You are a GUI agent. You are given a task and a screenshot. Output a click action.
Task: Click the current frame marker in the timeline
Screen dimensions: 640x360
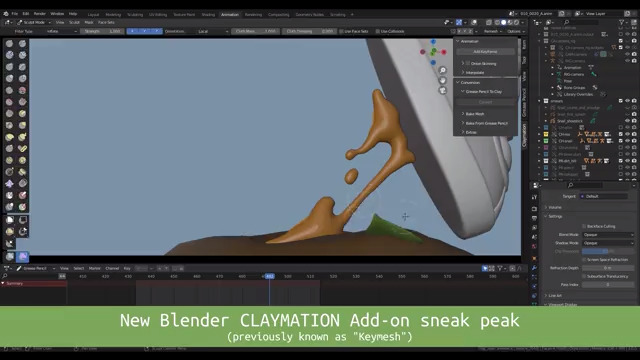point(269,276)
